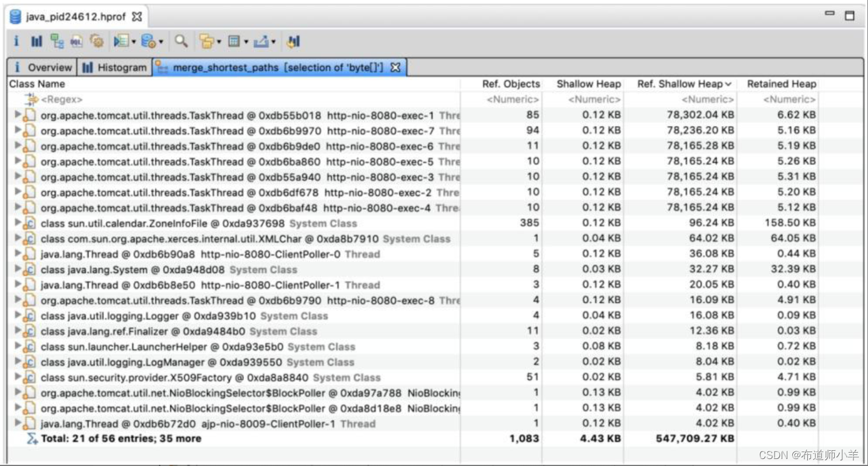Select the 158.50 KB Retained Heap cell
Screen dimensions: 868x466
790,223
